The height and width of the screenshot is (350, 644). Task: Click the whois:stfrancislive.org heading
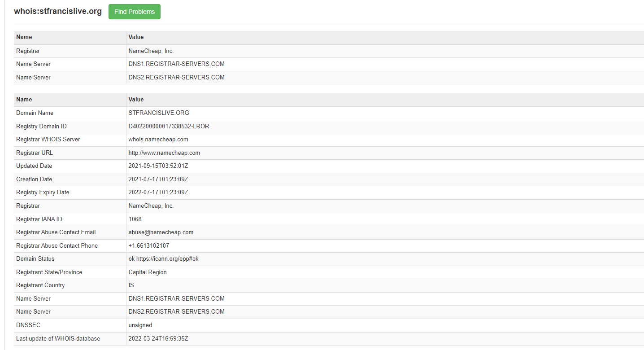click(x=58, y=11)
